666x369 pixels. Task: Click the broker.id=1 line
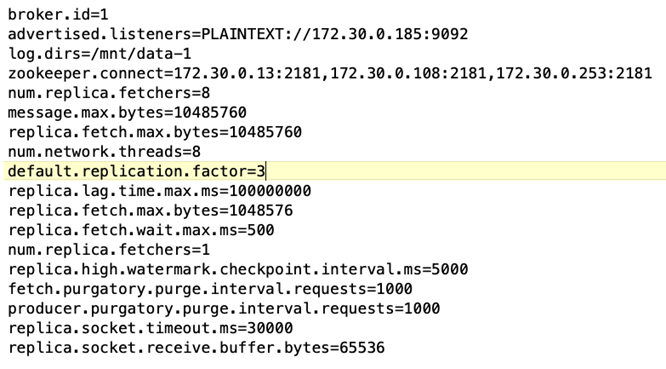(x=58, y=15)
